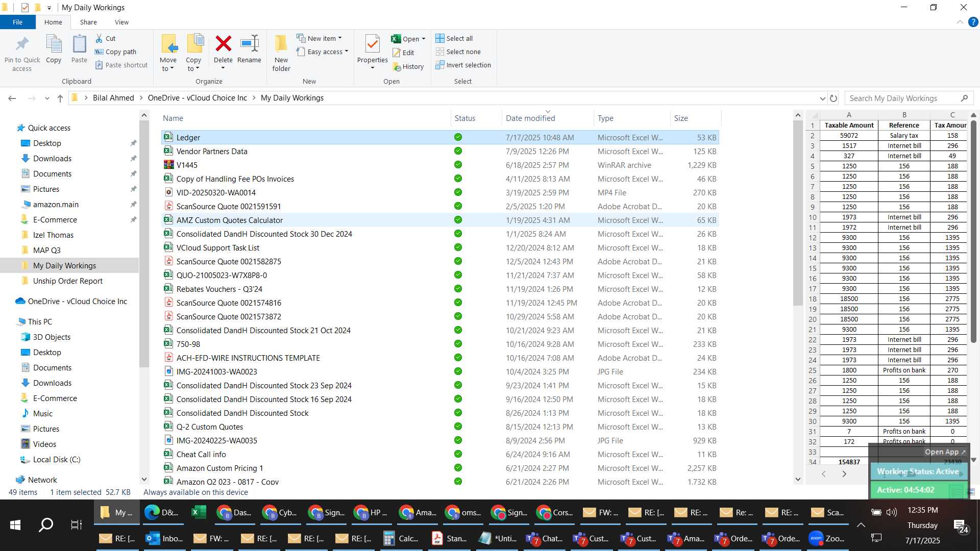The height and width of the screenshot is (551, 980).
Task: Click navigation pane scroll down arrow
Action: tap(144, 480)
